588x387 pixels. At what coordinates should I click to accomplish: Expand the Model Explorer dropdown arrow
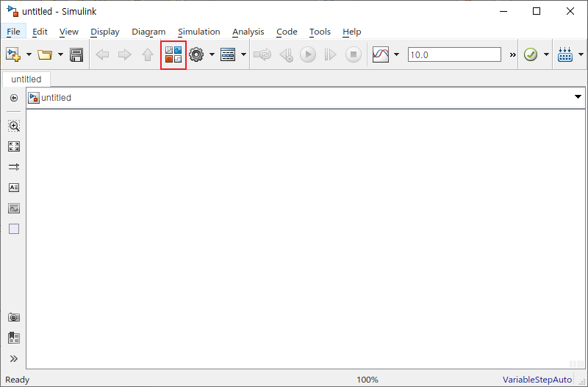pos(243,54)
